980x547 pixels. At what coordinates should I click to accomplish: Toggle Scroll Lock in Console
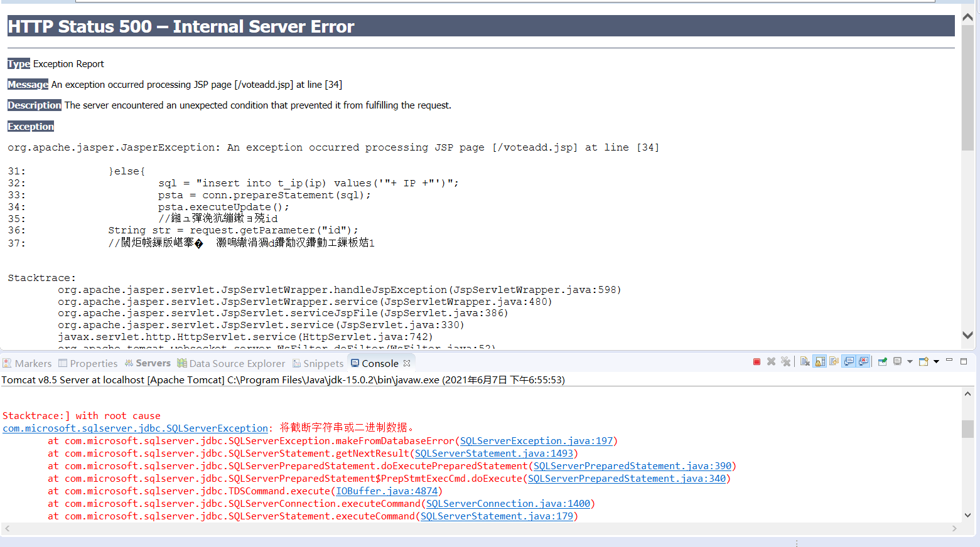819,361
